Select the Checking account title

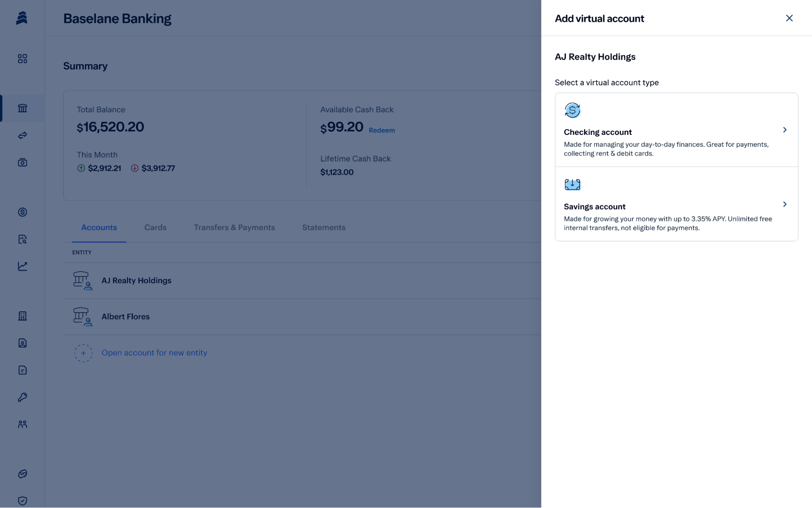pos(598,132)
